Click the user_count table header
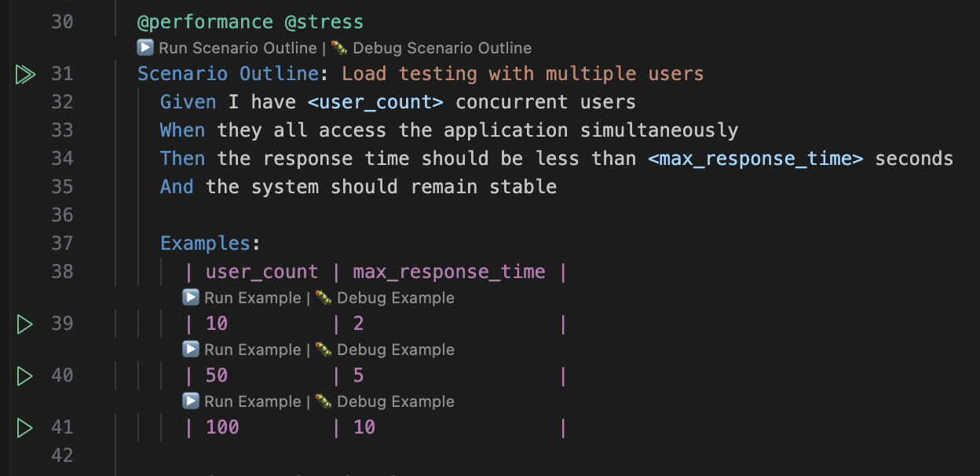Viewport: 980px width, 476px height. pyautogui.click(x=262, y=272)
